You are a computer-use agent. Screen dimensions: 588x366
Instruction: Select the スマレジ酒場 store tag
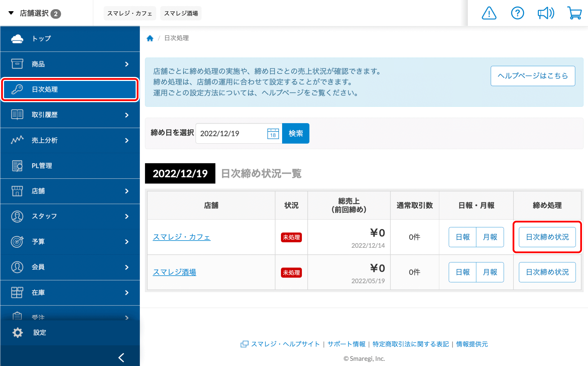click(x=181, y=13)
